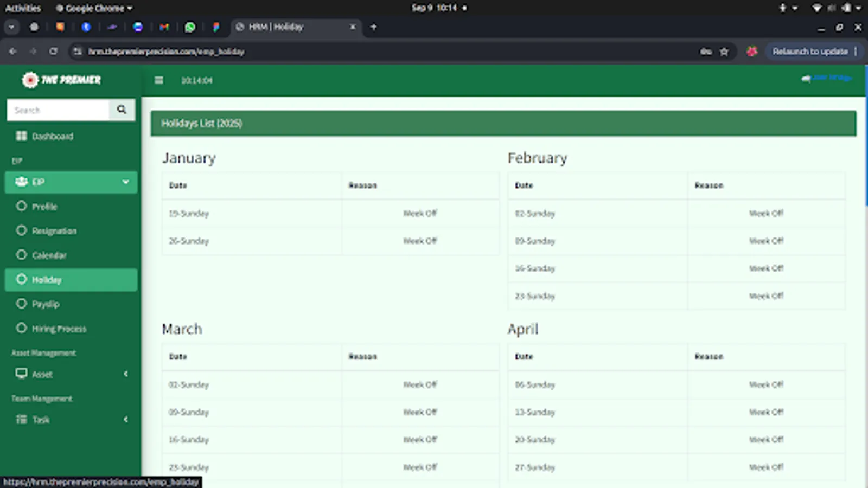
Task: Open the Google Chrome app menu dropdown
Action: click(94, 8)
